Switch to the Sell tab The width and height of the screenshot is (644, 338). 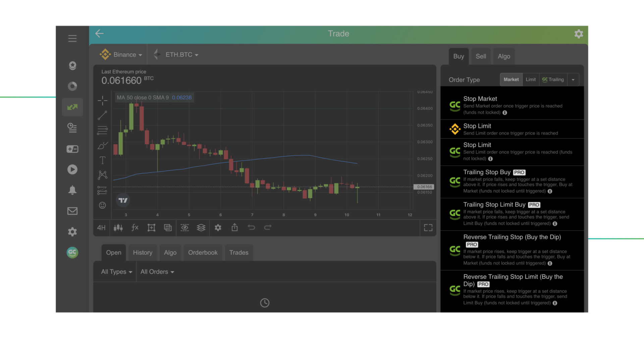[x=481, y=56]
